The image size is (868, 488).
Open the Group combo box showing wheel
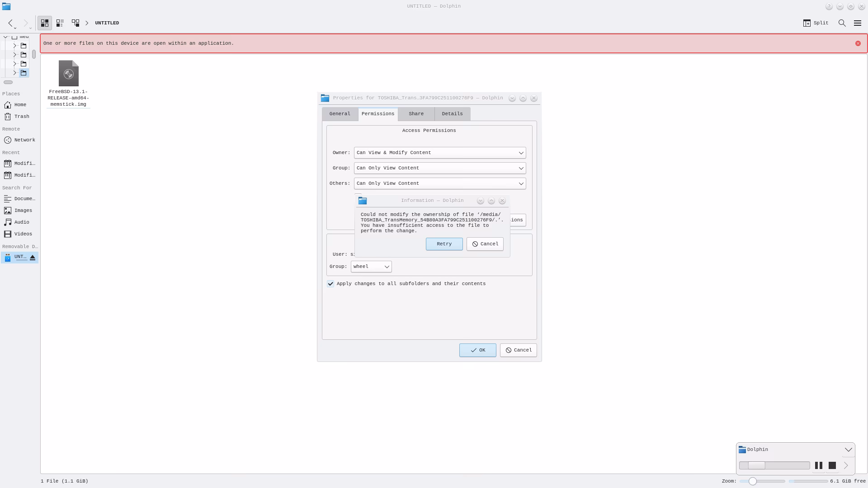click(371, 267)
